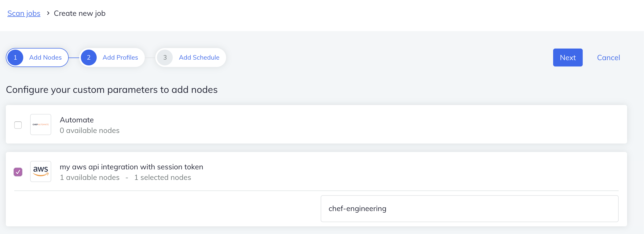Select the my aws api integration row
The height and width of the screenshot is (234, 644).
click(131, 166)
